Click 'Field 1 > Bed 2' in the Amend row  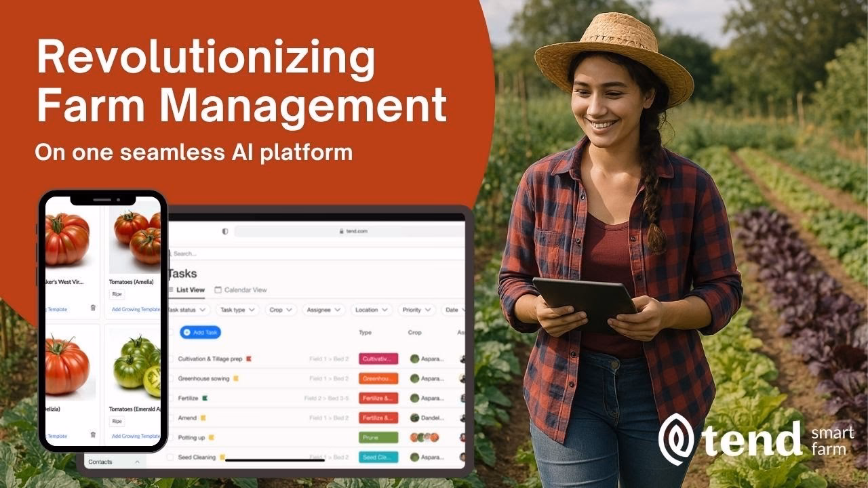(x=329, y=418)
